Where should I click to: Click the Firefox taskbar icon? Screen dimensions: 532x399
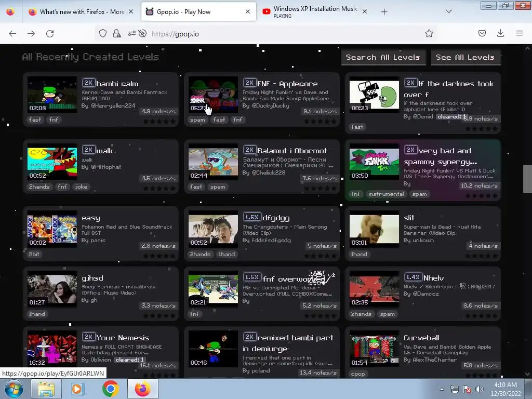click(142, 389)
